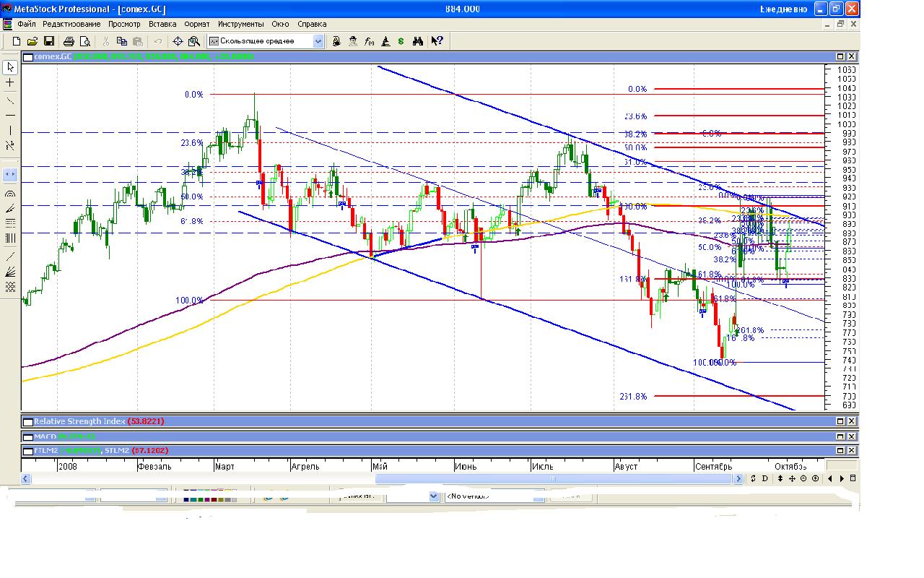Select the Fibonacci arcs tool

[x=10, y=194]
